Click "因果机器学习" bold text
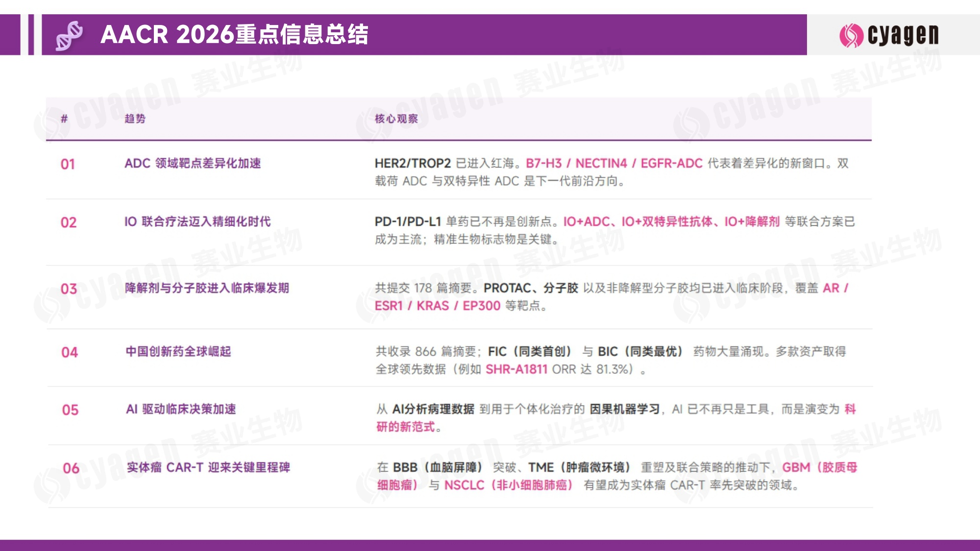 click(625, 409)
